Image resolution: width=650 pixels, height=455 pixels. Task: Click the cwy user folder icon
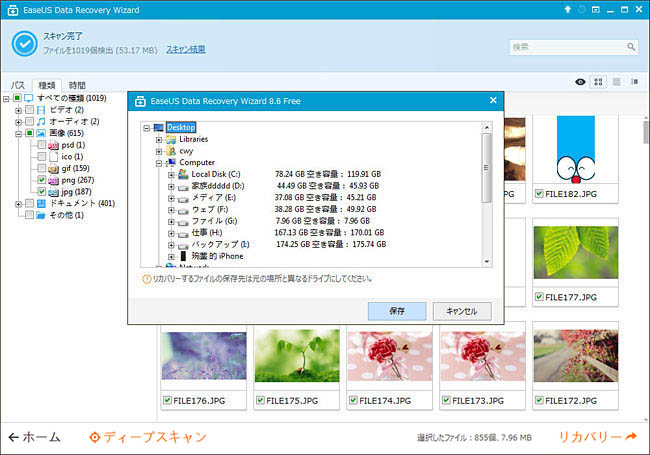[171, 151]
